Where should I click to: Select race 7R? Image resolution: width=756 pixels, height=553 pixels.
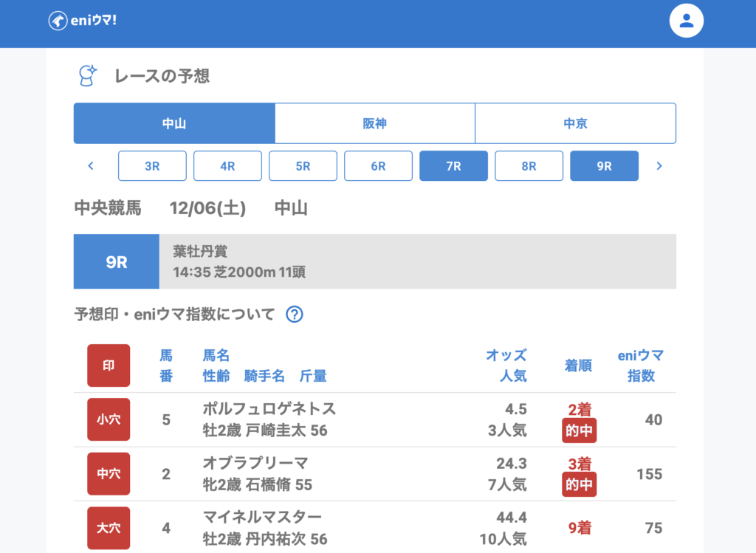(x=453, y=166)
